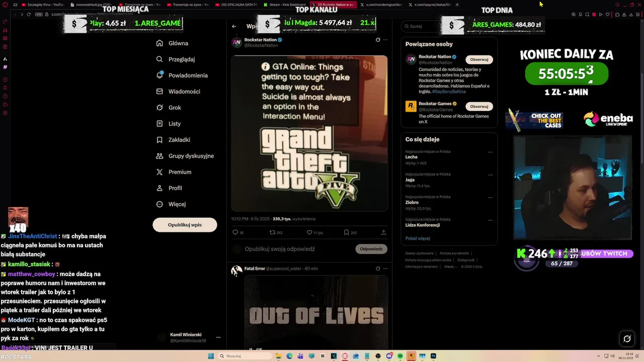Open the GTA V image in the post
The width and height of the screenshot is (644, 362).
click(x=309, y=133)
